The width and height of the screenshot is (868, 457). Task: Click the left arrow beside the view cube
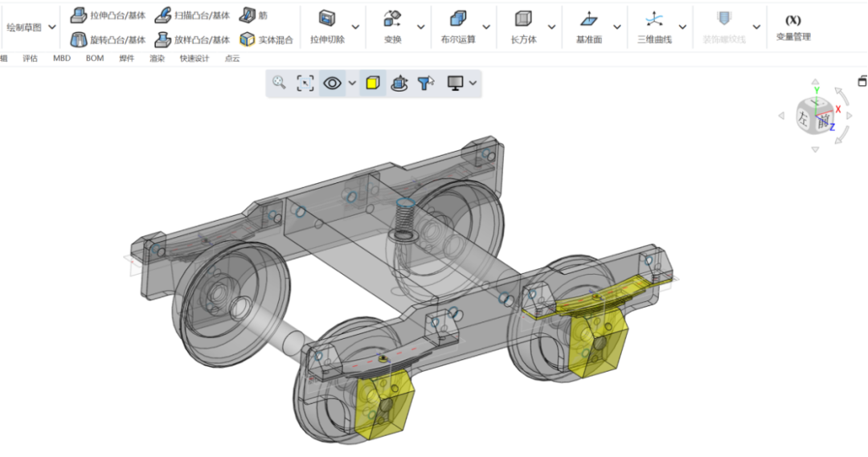click(x=781, y=116)
